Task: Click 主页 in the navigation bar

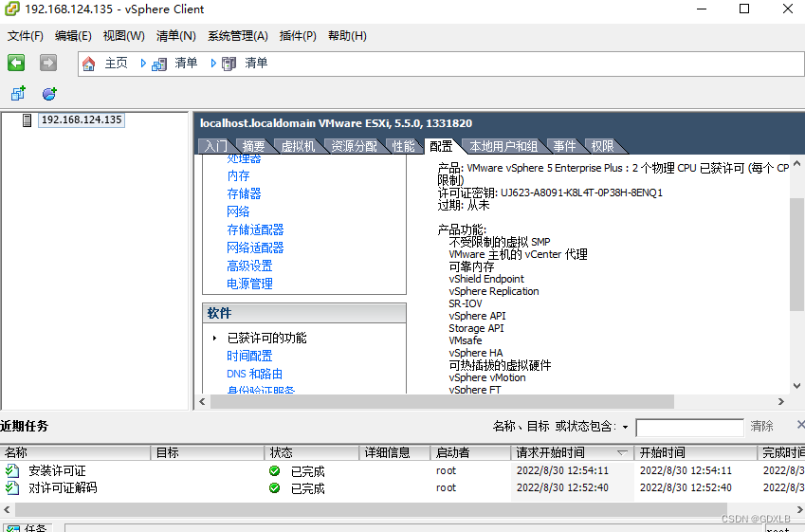Action: (116, 64)
